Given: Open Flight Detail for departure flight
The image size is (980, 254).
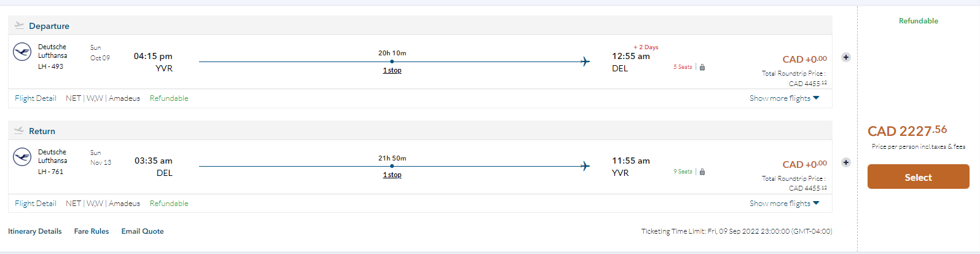Looking at the screenshot, I should coord(36,98).
